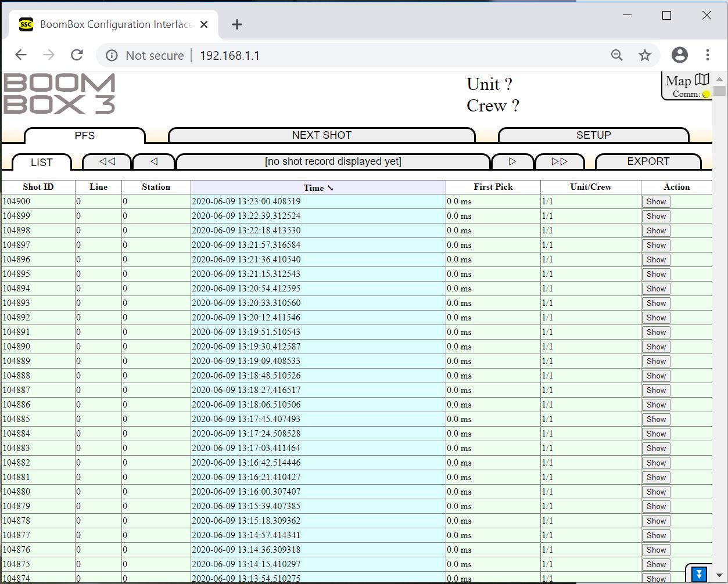
Task: Reload the BoomBox page
Action: pyautogui.click(x=77, y=55)
